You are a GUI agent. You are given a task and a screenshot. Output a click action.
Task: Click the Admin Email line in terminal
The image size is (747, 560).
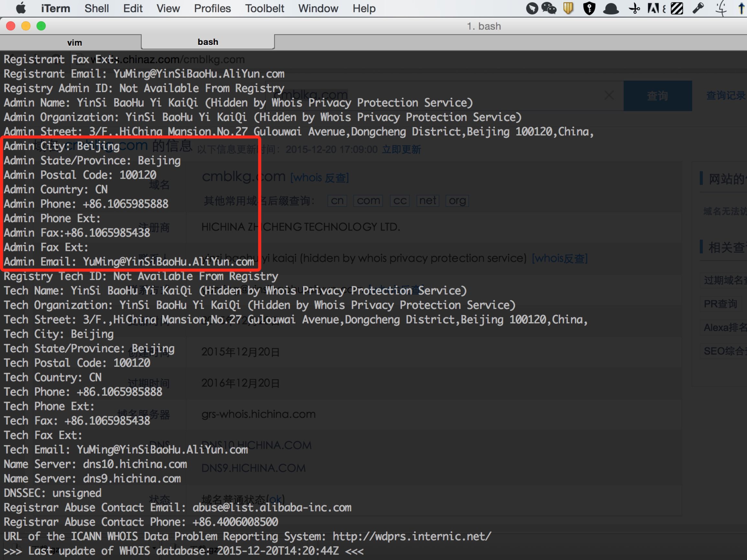(x=129, y=262)
